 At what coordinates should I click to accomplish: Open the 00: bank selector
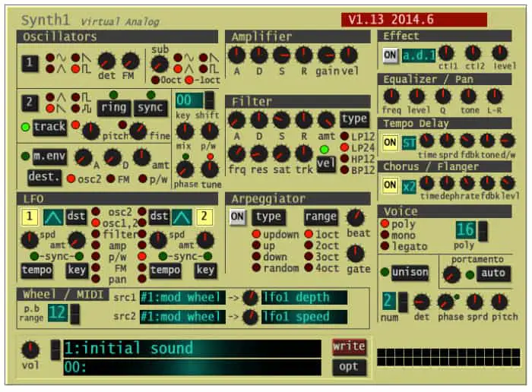(x=192, y=368)
